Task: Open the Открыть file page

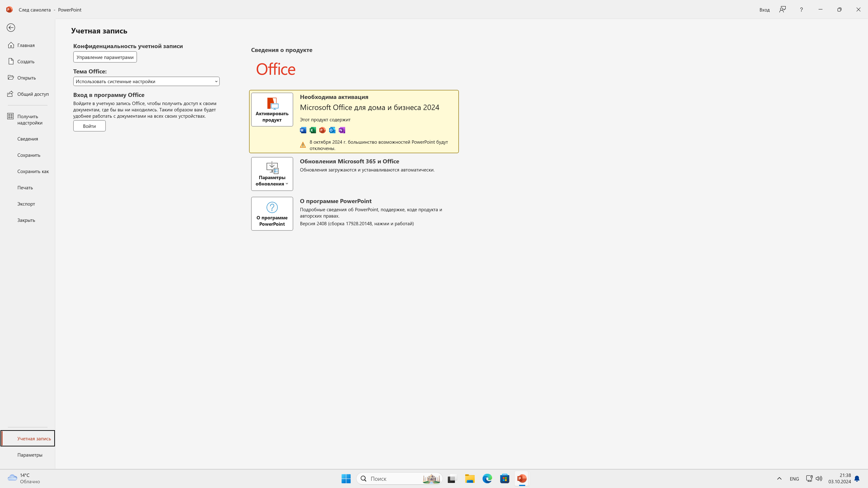Action: coord(27,78)
